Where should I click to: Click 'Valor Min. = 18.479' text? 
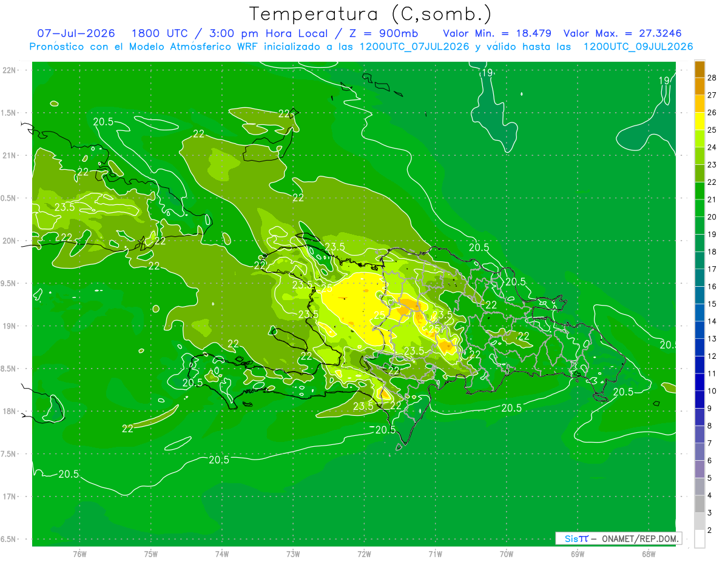(x=497, y=33)
